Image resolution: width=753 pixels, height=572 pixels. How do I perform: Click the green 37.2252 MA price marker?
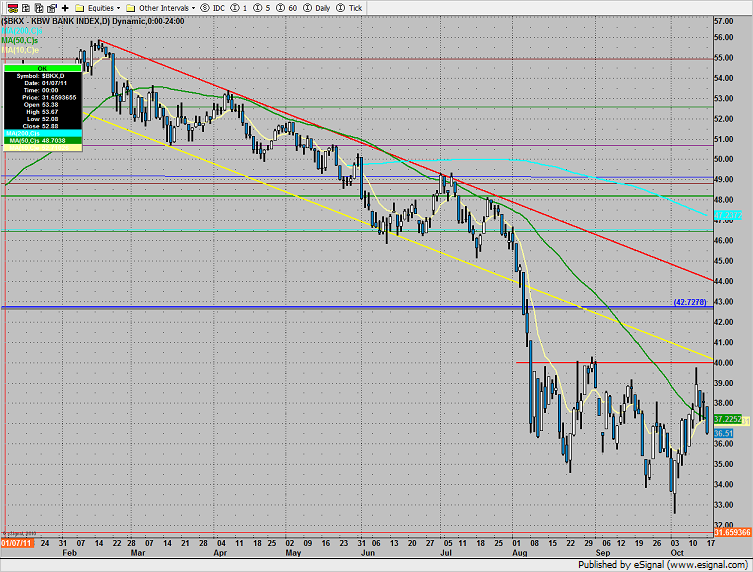[x=728, y=419]
